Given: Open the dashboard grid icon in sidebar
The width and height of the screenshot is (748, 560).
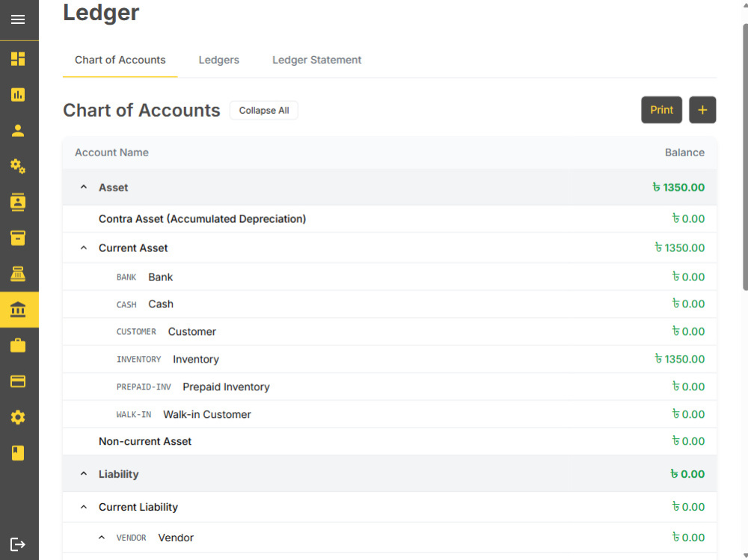Looking at the screenshot, I should [18, 58].
